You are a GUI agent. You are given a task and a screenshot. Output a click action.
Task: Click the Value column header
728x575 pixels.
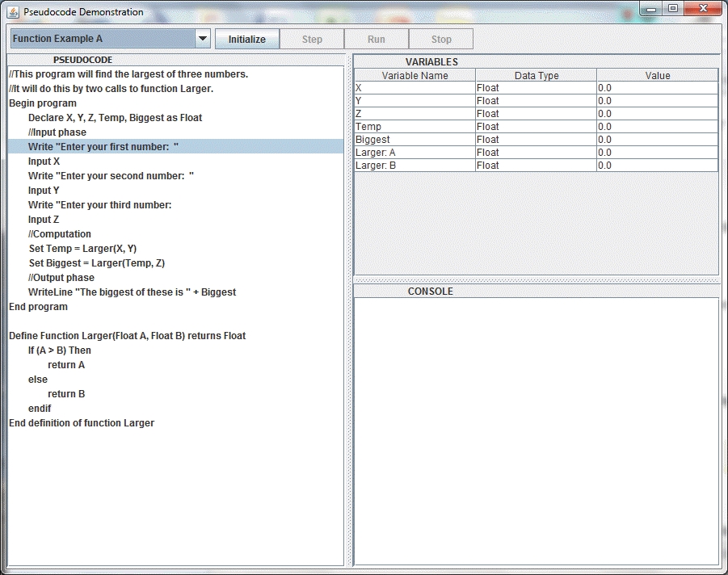(657, 75)
